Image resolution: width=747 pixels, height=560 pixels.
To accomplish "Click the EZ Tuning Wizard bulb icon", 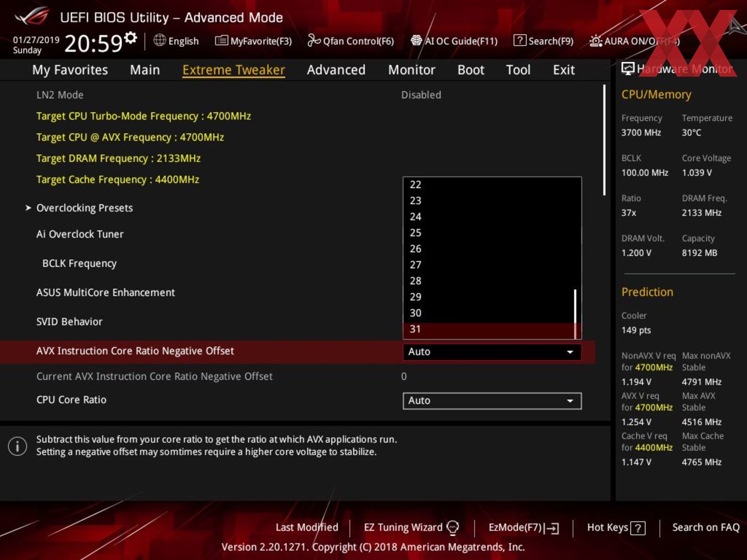I will (x=453, y=528).
